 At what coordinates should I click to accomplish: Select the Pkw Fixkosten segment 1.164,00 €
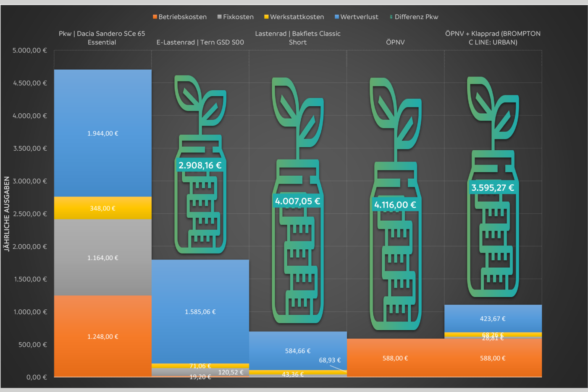tap(103, 258)
